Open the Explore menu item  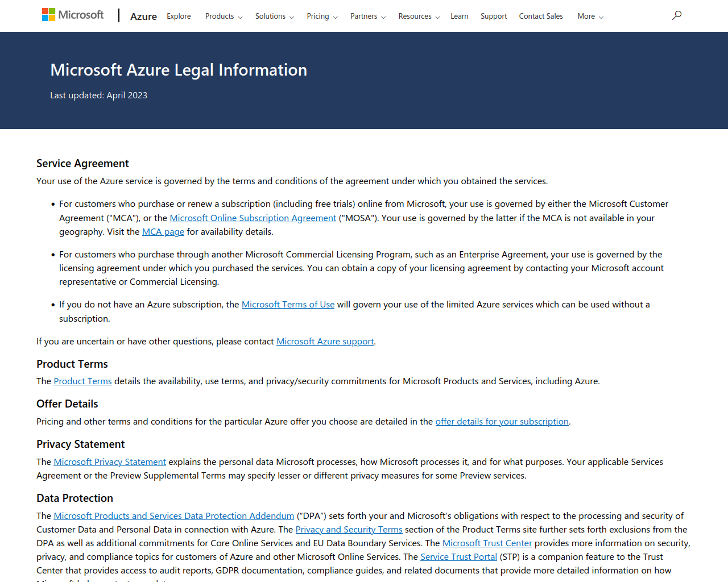click(179, 16)
